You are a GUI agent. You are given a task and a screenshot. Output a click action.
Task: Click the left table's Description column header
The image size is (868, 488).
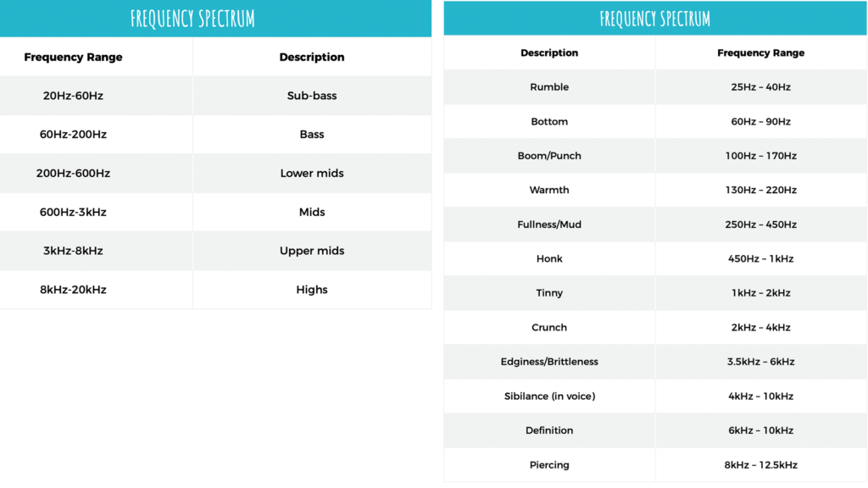(312, 57)
